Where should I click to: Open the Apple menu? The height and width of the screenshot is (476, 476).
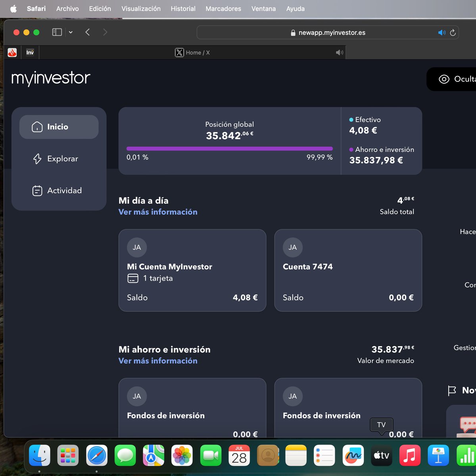[x=13, y=9]
